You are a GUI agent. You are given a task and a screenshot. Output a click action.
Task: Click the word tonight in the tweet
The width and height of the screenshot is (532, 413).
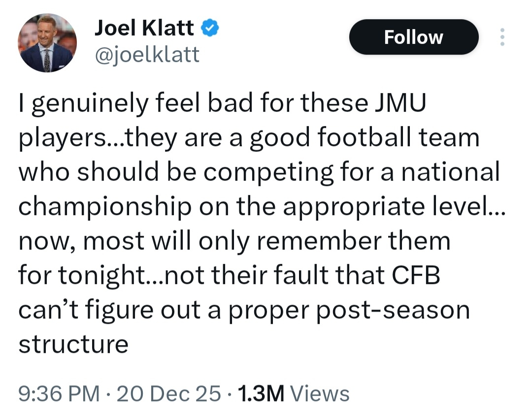pos(103,276)
